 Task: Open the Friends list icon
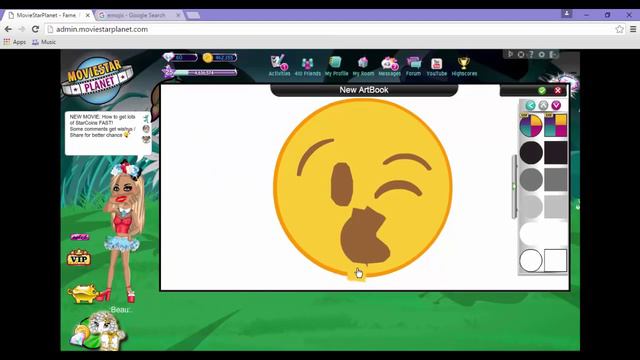(307, 66)
